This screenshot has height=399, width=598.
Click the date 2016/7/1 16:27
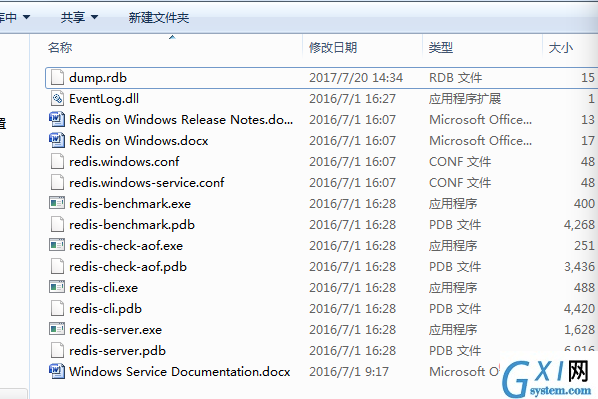click(x=352, y=99)
